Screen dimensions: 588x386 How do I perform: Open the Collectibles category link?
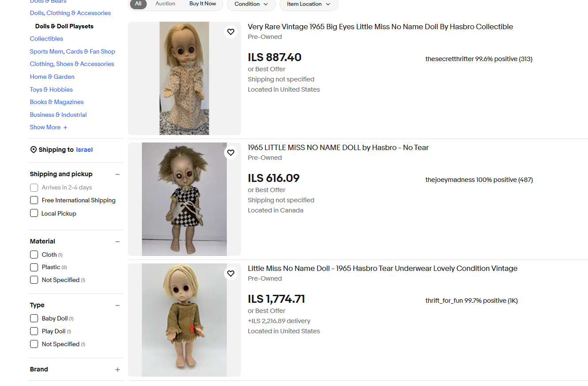click(x=46, y=39)
